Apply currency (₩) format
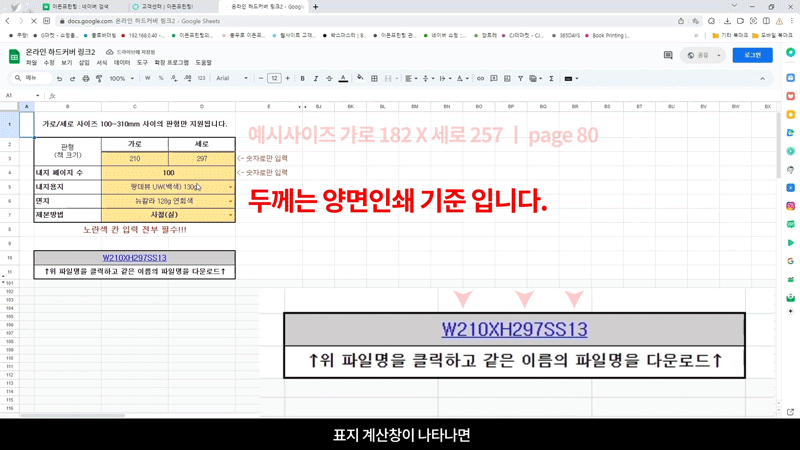Screen dimensions: 800x450 [x=147, y=79]
